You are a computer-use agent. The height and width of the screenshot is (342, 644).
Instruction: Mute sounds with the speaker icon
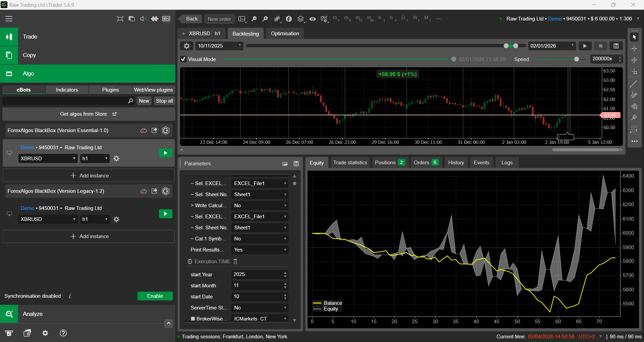click(143, 19)
